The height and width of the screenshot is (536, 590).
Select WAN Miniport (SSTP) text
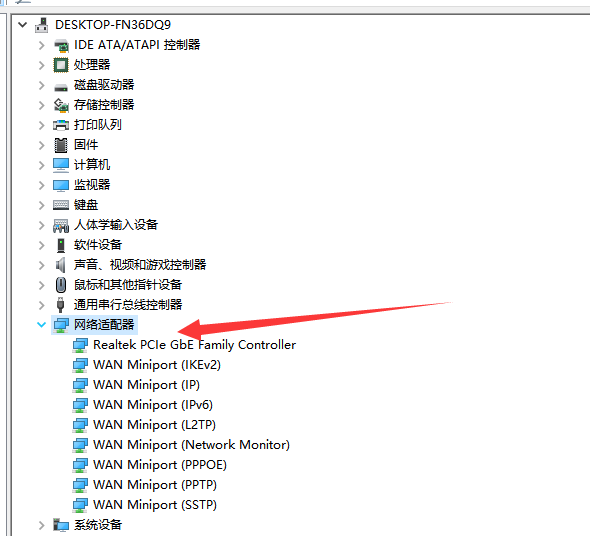pyautogui.click(x=155, y=505)
